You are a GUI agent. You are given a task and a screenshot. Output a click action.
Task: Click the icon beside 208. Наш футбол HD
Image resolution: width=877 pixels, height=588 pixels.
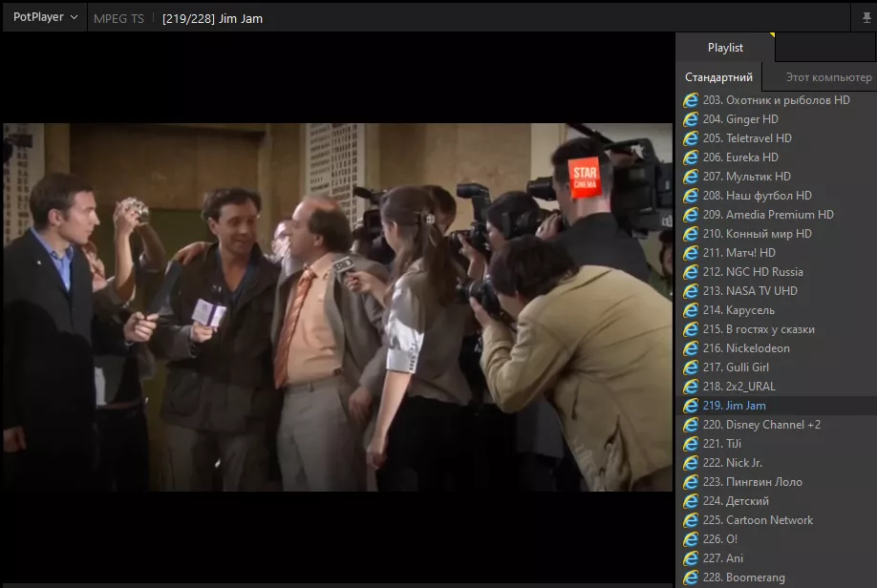[x=691, y=196]
